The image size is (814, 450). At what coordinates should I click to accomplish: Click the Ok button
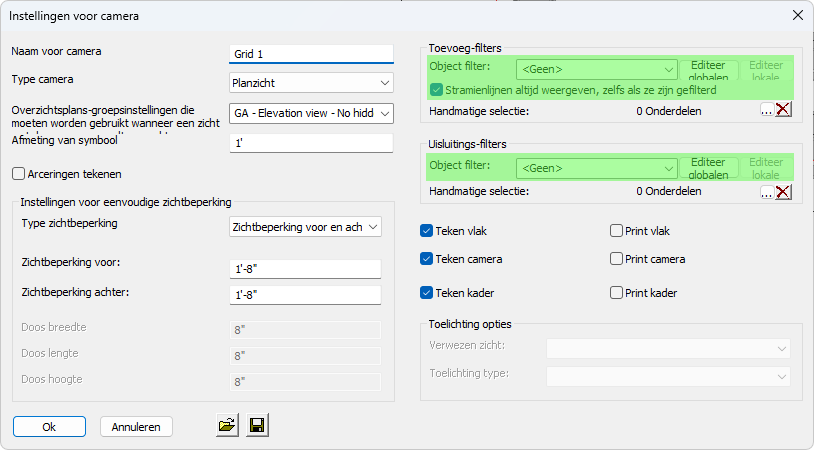coord(49,426)
